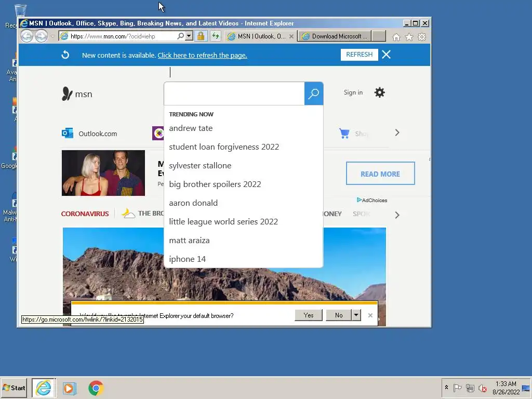This screenshot has height=399, width=532.
Task: Expand the No button dropdown arrow
Action: pyautogui.click(x=356, y=315)
